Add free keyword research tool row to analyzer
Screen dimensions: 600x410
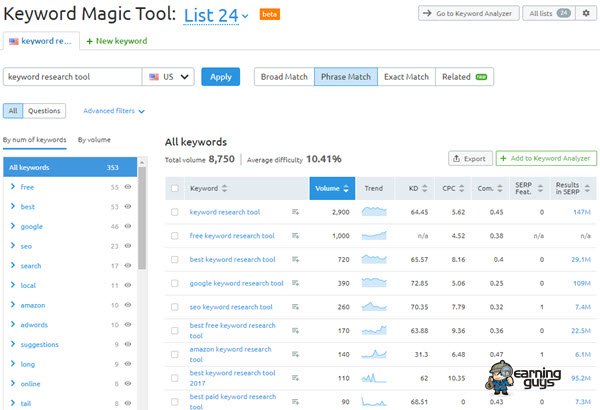[x=295, y=235]
